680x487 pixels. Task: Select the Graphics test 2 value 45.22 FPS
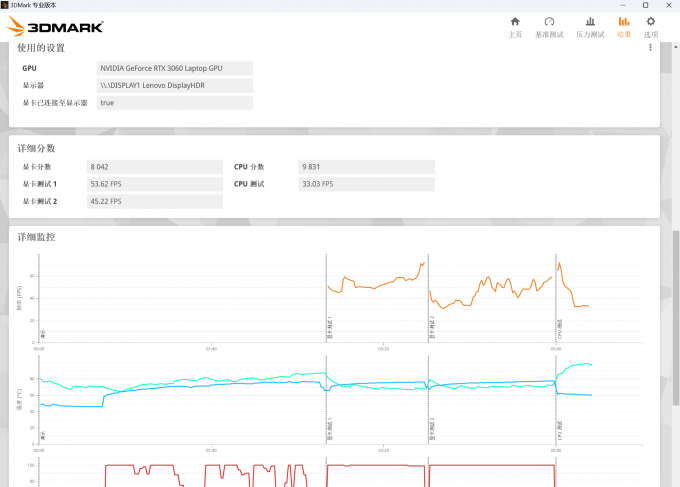pos(154,201)
